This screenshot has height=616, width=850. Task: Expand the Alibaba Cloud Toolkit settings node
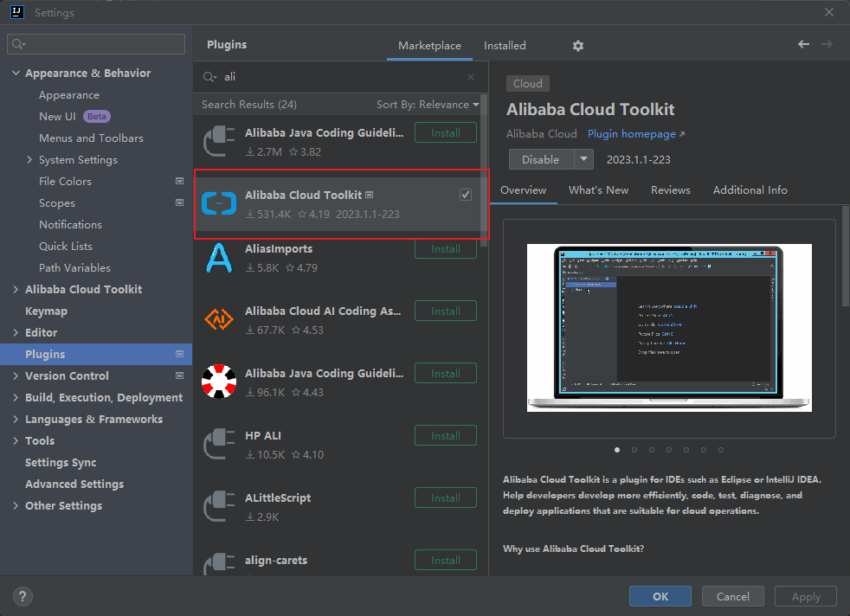(x=16, y=289)
